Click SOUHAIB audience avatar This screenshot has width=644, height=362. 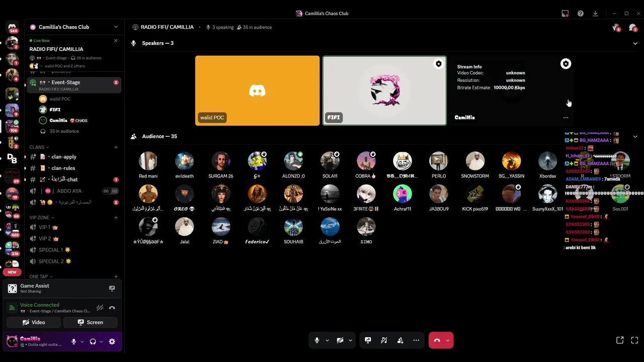click(293, 227)
